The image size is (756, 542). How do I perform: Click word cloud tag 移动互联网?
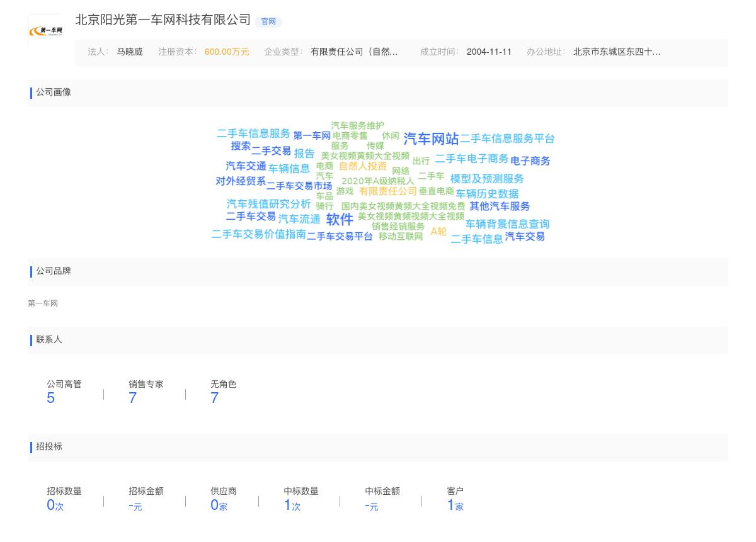coord(401,237)
